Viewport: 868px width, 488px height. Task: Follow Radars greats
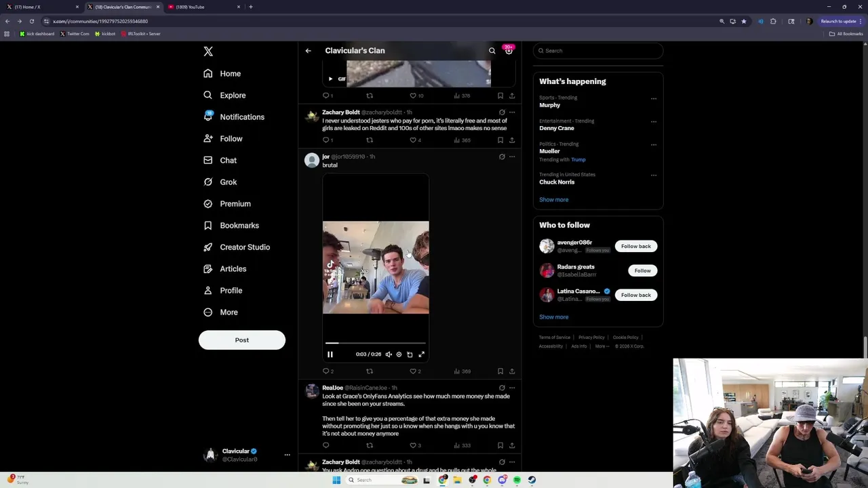click(642, 270)
